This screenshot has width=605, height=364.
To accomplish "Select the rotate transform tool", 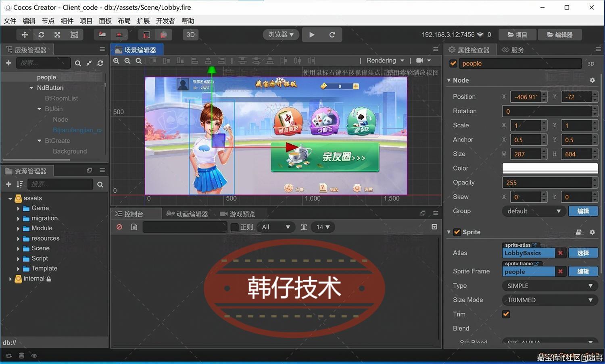I will [41, 35].
